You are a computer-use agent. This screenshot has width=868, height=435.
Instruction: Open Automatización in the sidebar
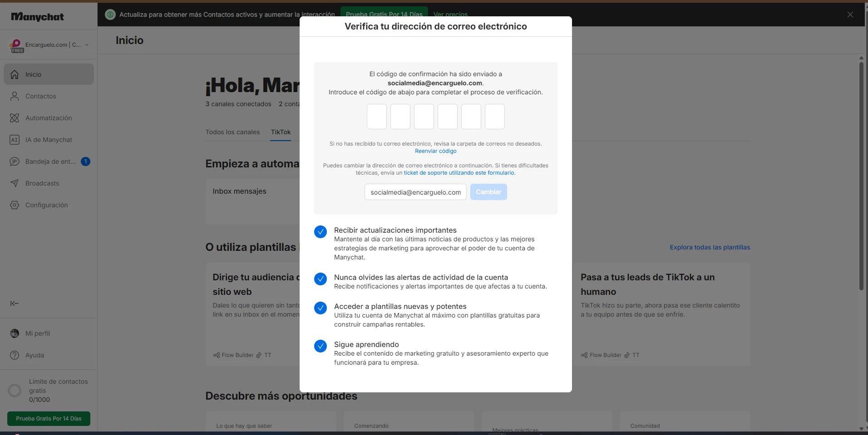pos(49,118)
